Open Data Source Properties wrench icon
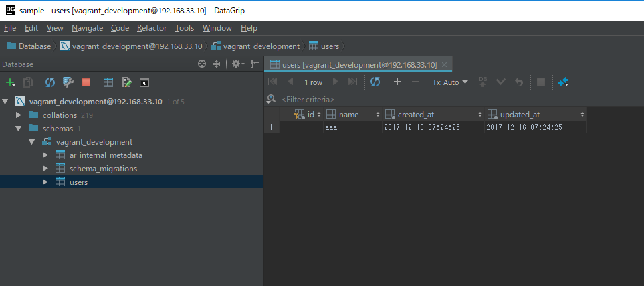The width and height of the screenshot is (644, 286). click(x=68, y=82)
